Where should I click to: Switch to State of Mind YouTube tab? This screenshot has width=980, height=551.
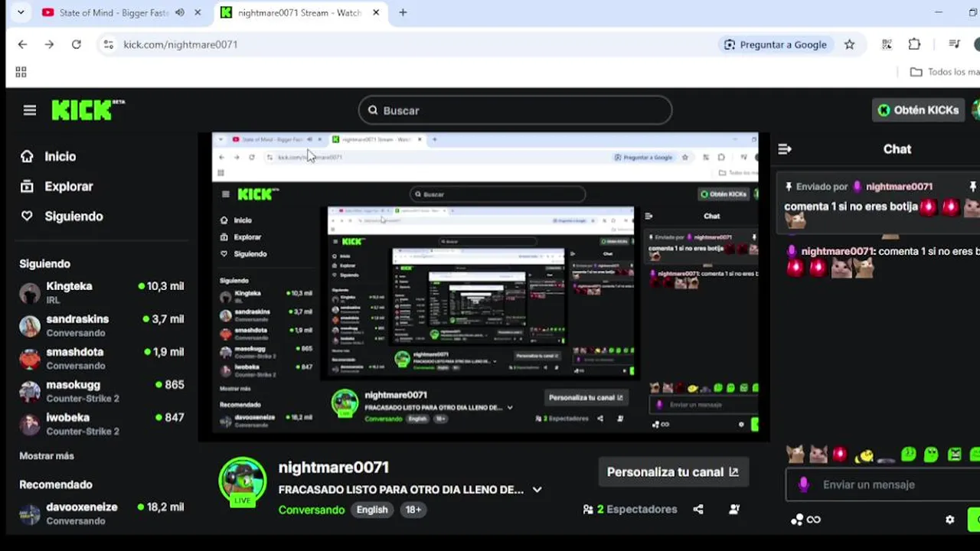(x=113, y=13)
